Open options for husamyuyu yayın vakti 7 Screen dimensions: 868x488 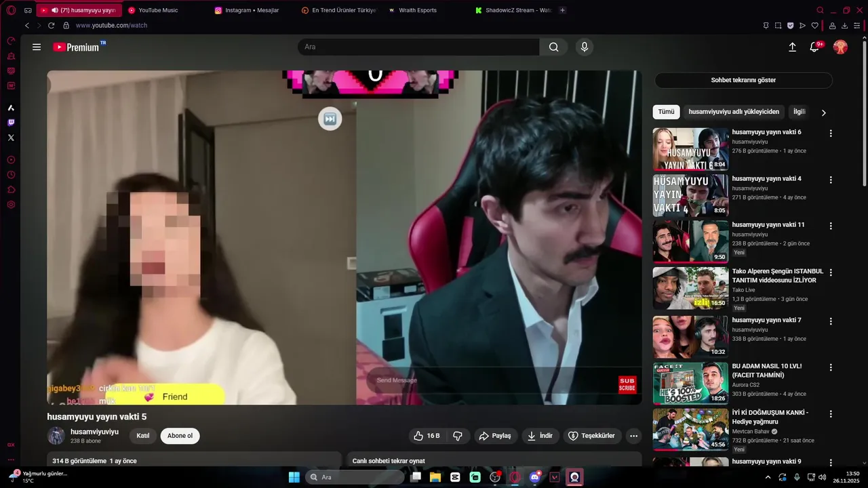click(831, 321)
